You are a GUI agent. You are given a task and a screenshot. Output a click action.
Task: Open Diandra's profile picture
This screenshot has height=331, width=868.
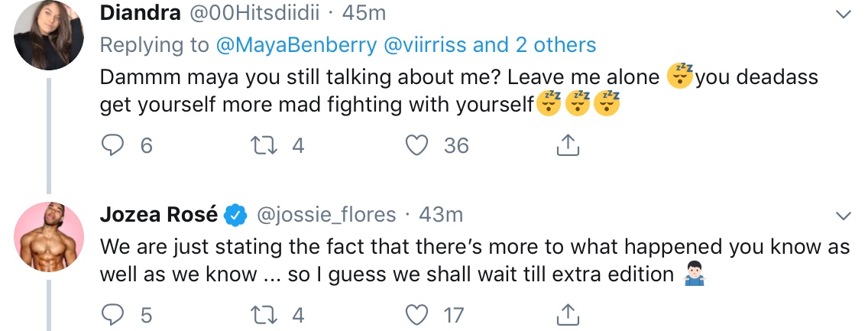click(49, 35)
